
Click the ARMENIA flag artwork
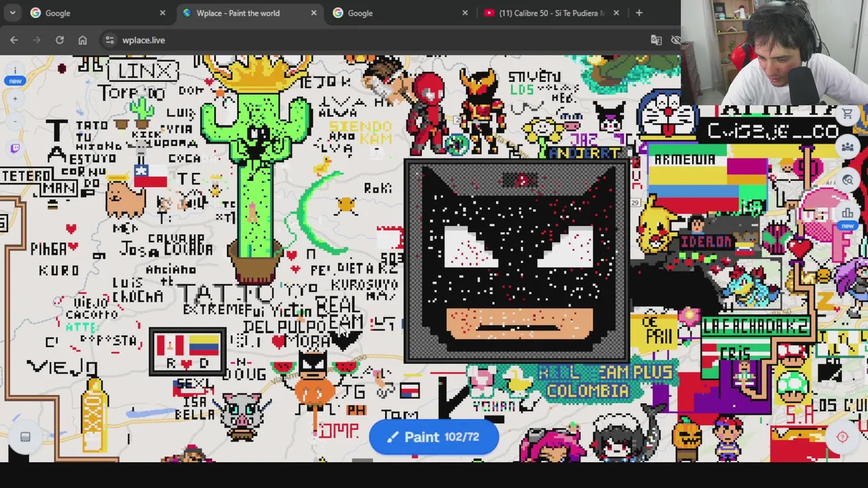[706, 180]
